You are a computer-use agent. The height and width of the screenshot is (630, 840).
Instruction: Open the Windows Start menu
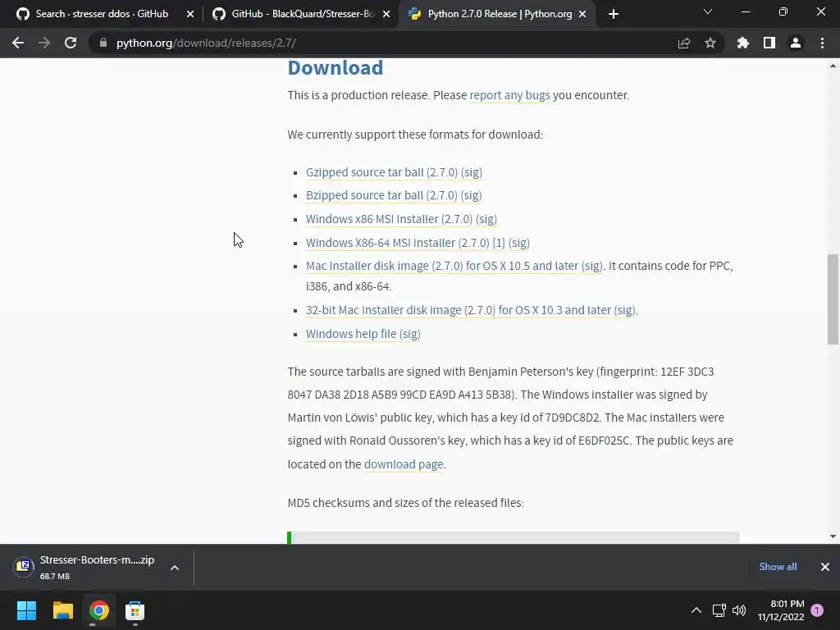click(x=26, y=610)
